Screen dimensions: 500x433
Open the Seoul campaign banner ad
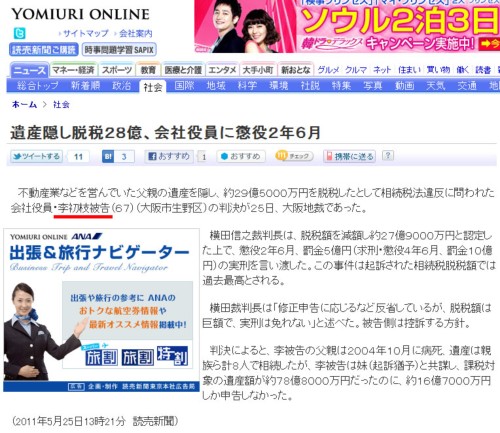coord(347,26)
